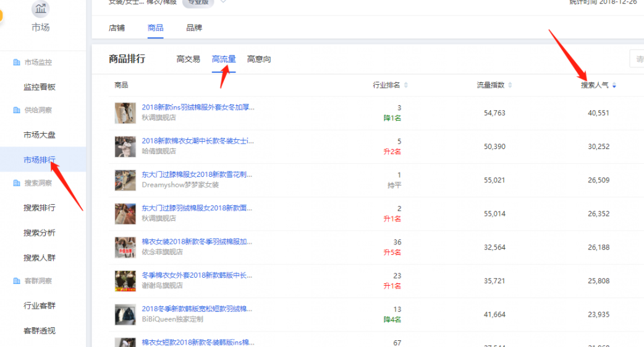The width and height of the screenshot is (644, 347).
Task: Click the product search input field
Action: click(x=637, y=59)
